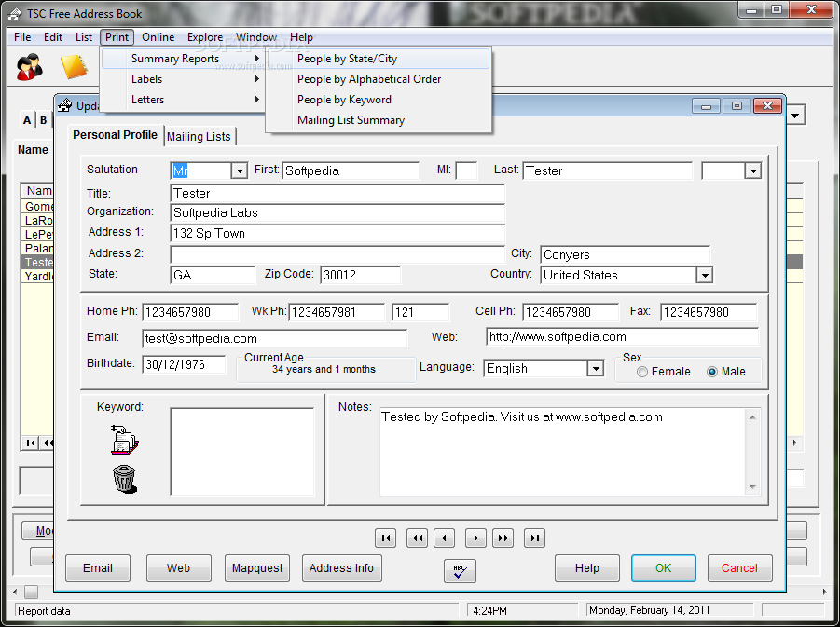
Task: Click the Cancel button
Action: 740,568
